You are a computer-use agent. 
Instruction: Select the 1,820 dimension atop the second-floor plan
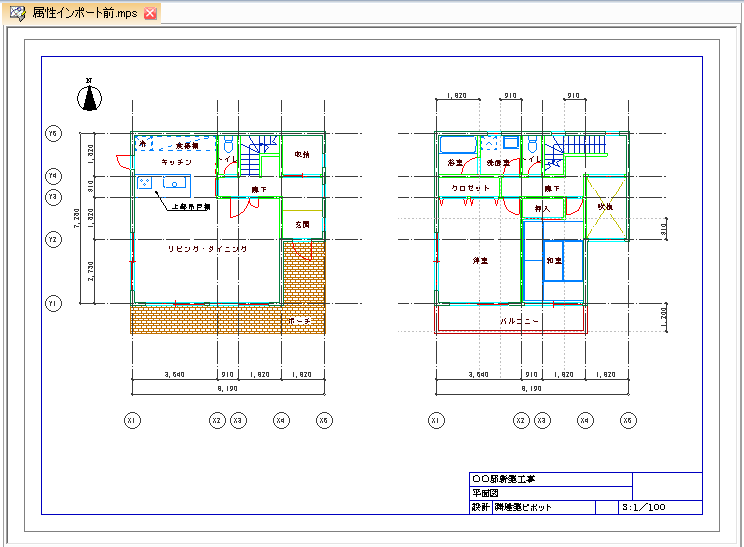[x=457, y=96]
